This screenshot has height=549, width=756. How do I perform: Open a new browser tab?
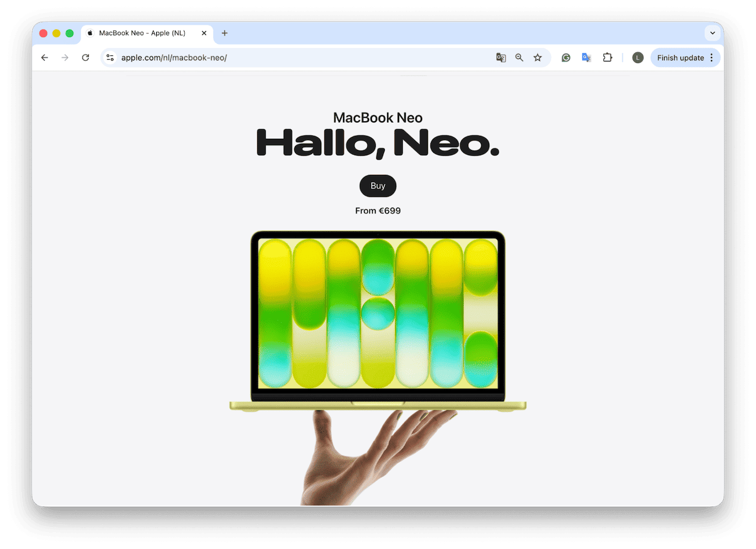(225, 33)
